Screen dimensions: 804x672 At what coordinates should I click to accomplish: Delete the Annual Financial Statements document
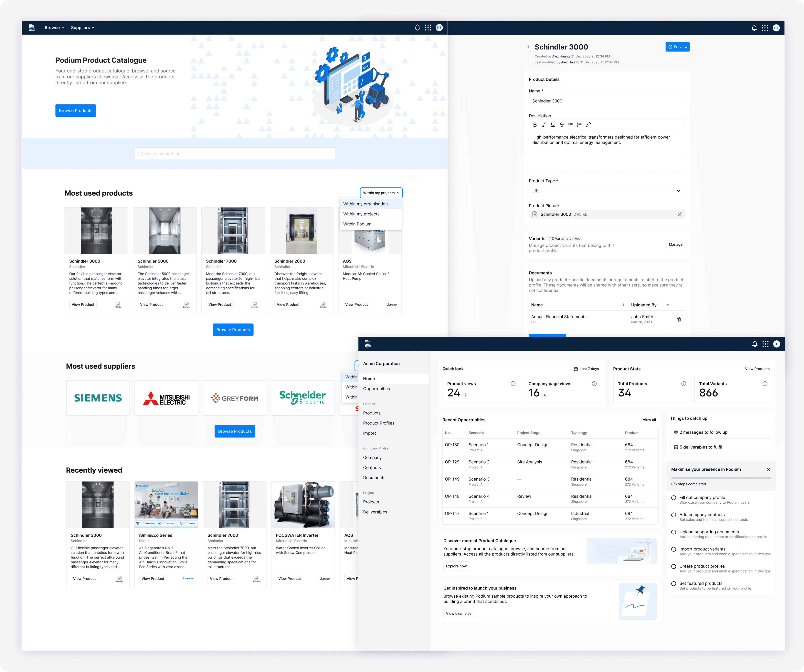point(679,319)
